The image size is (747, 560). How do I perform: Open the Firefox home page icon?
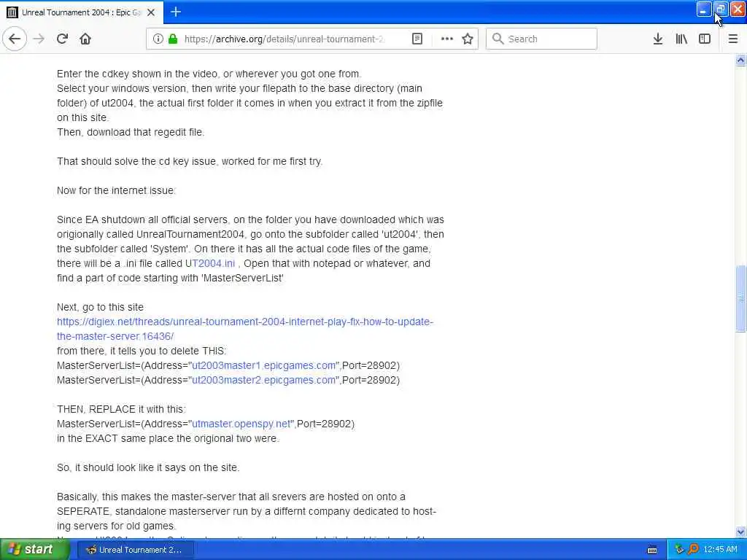pyautogui.click(x=85, y=39)
